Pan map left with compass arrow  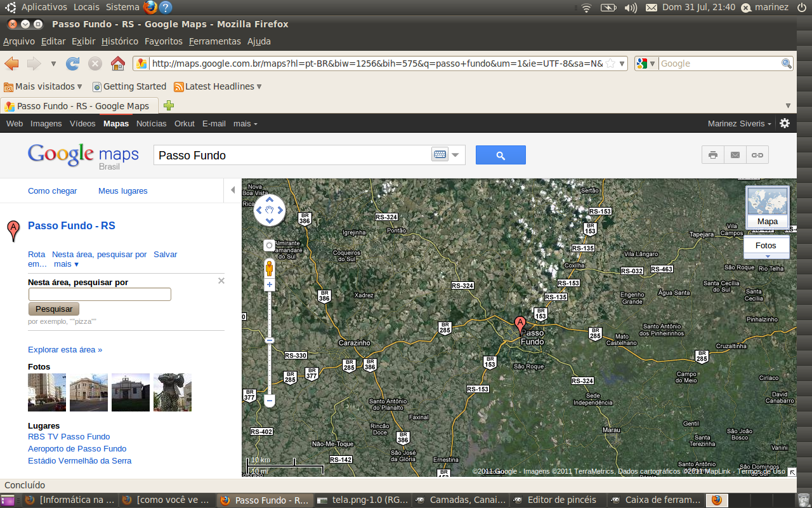pos(259,210)
